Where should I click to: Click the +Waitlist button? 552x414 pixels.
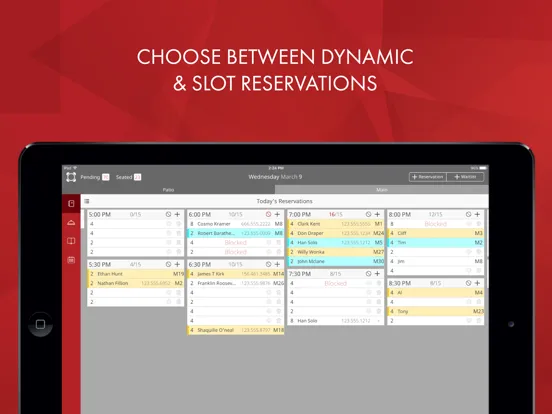pos(465,177)
